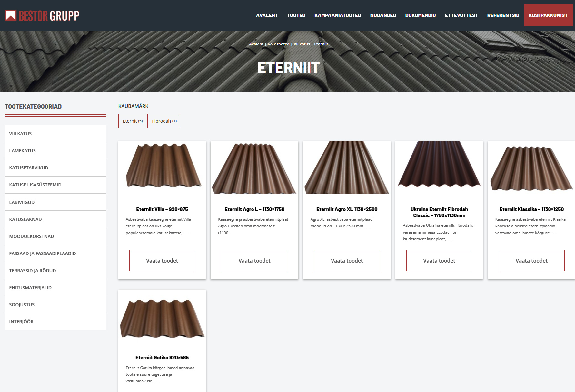Open the LAMEKATUS category
Screen dimensions: 575x392
tap(55, 151)
